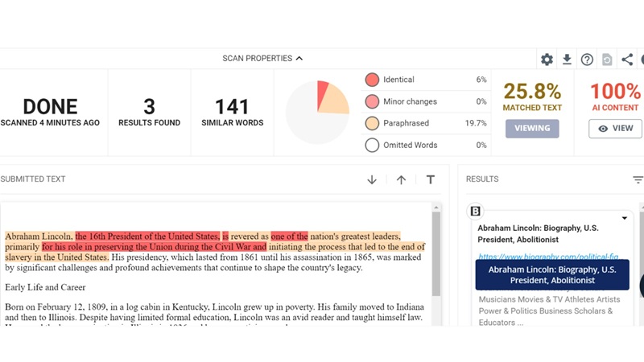View the AI content report
This screenshot has width=644, height=362.
click(x=616, y=128)
